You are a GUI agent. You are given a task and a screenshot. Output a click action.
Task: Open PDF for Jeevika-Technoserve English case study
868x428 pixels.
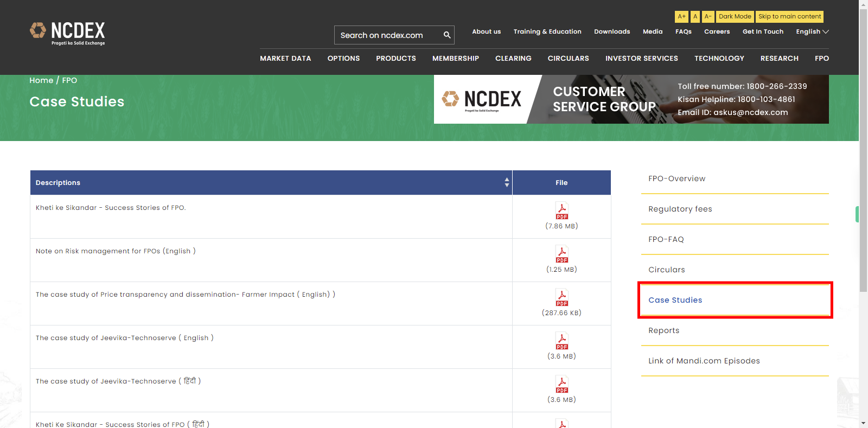[x=561, y=341]
